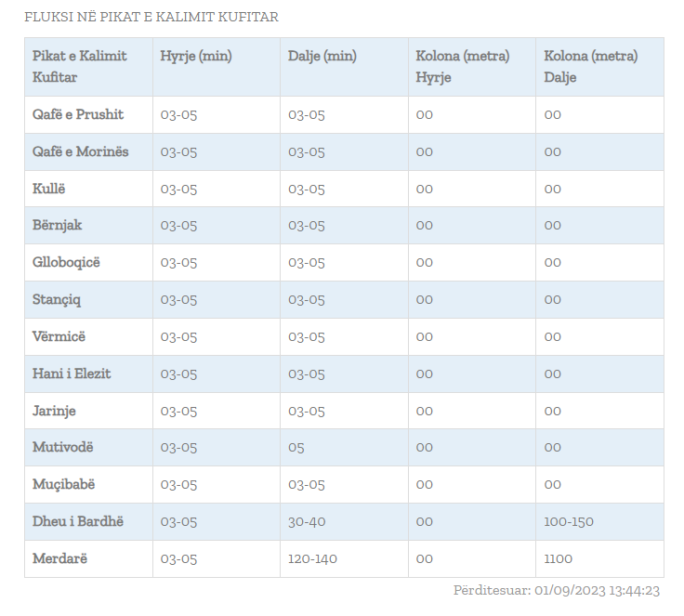Click the Hani i Elezit row label
Image resolution: width=684 pixels, height=616 pixels.
point(72,374)
